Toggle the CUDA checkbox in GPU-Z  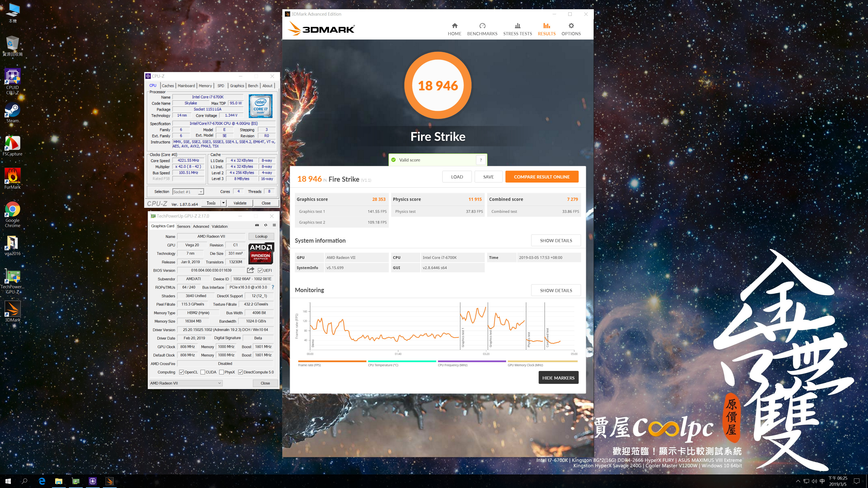(203, 372)
